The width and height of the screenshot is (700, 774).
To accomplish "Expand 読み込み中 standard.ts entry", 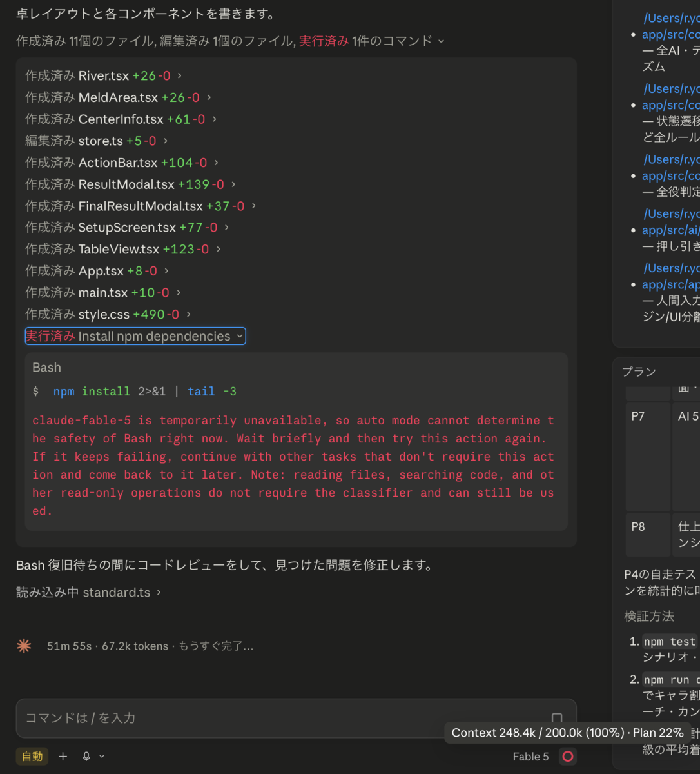I will (88, 592).
